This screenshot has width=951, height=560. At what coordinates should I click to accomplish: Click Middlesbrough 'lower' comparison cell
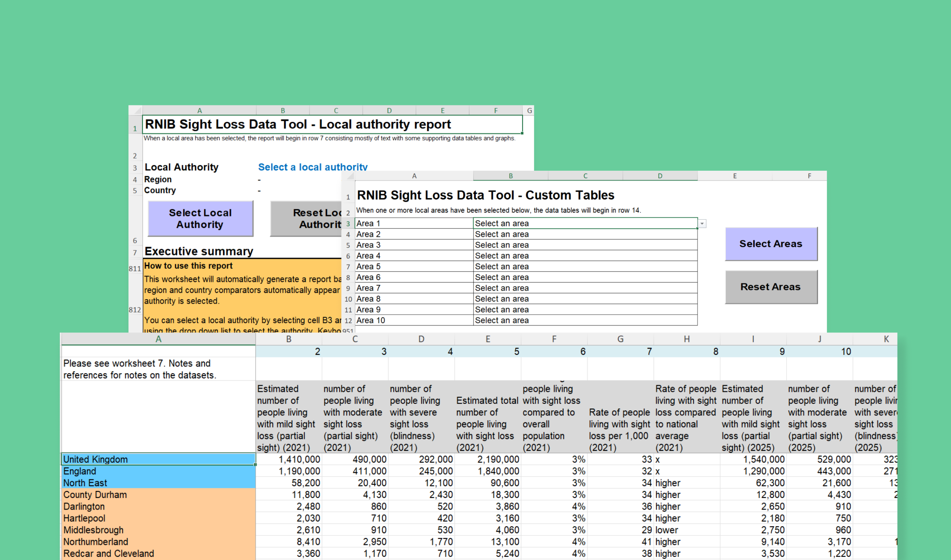(687, 530)
